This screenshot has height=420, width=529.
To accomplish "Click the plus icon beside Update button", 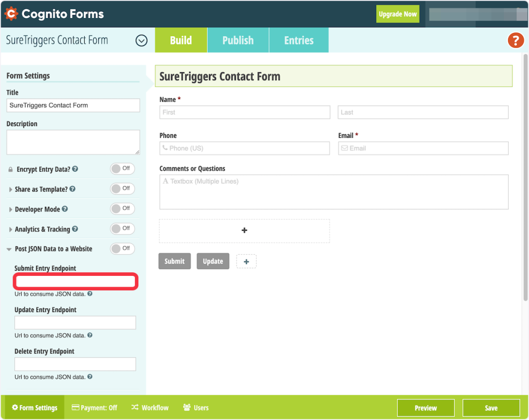I will [246, 261].
